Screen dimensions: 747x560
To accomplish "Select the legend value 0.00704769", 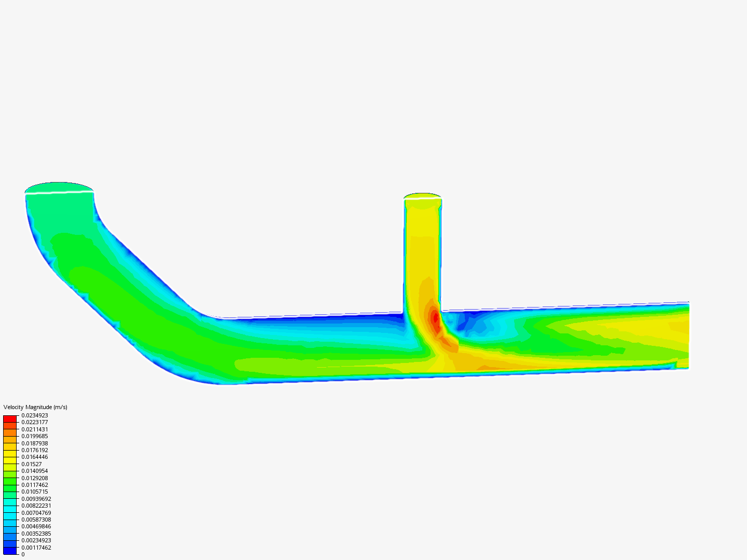I will point(36,513).
